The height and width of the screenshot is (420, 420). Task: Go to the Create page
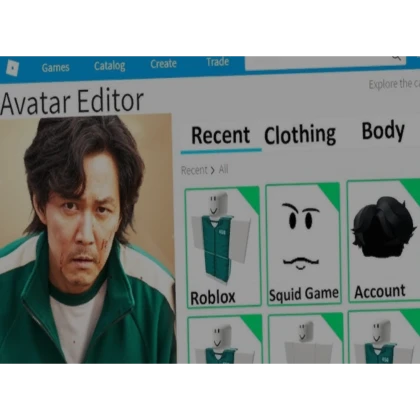pos(163,63)
